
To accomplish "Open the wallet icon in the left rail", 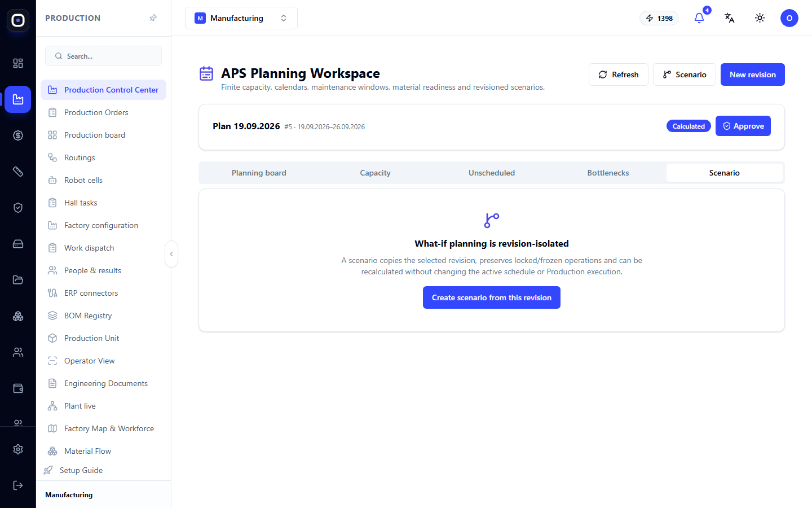I will (x=18, y=388).
